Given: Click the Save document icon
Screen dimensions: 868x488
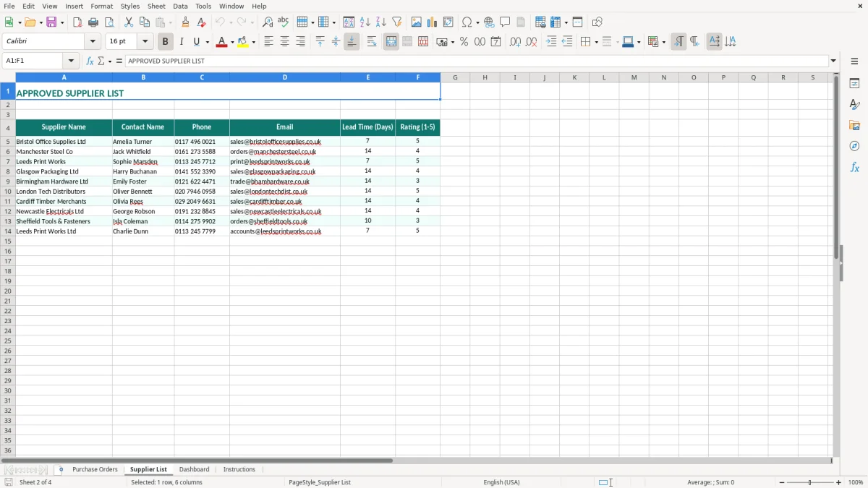Looking at the screenshot, I should [x=51, y=22].
